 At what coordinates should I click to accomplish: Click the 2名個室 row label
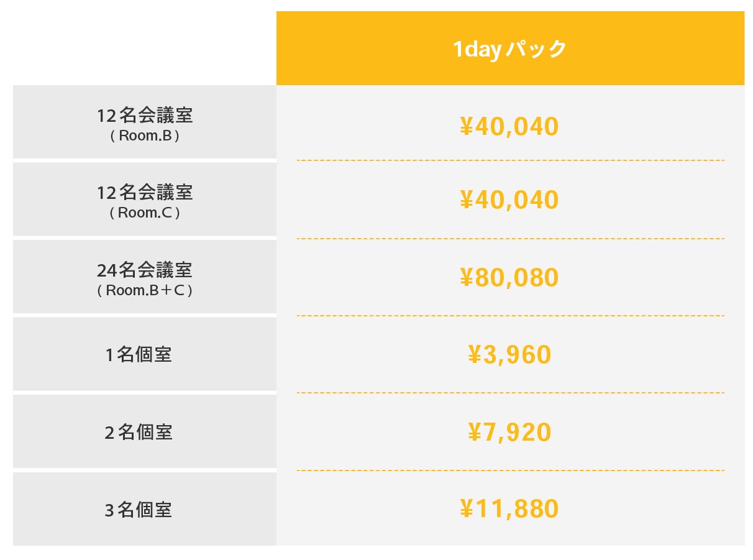[x=139, y=432]
